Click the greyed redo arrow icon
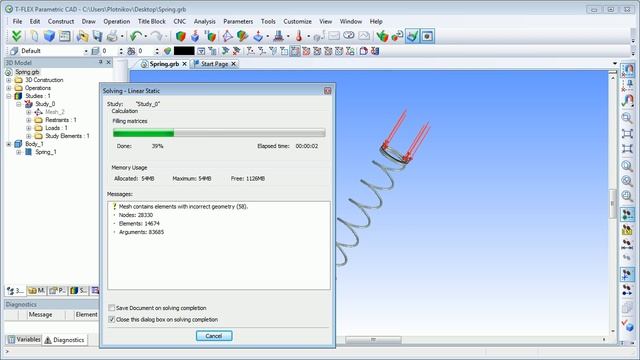Viewport: 640px width, 360px height. (x=156, y=36)
